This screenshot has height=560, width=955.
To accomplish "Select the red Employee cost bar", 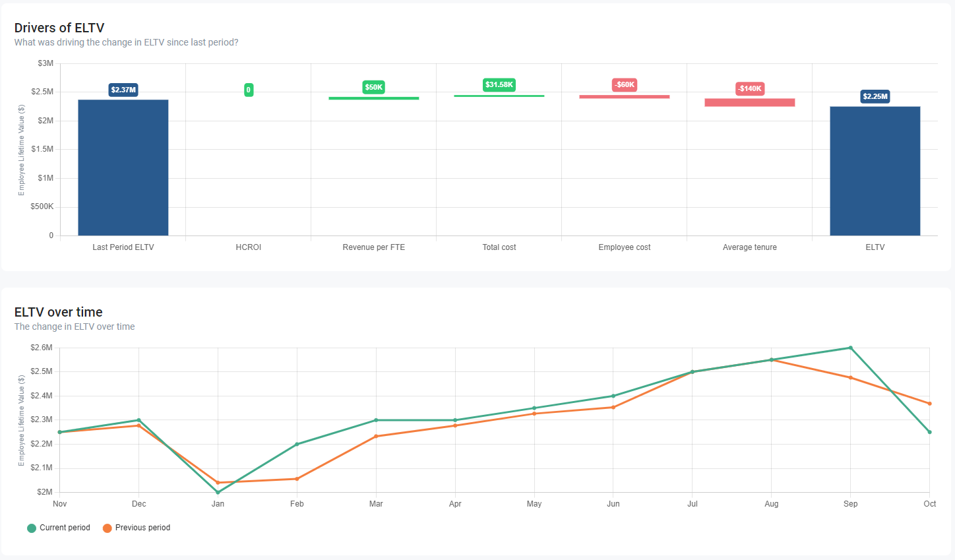I will (625, 97).
